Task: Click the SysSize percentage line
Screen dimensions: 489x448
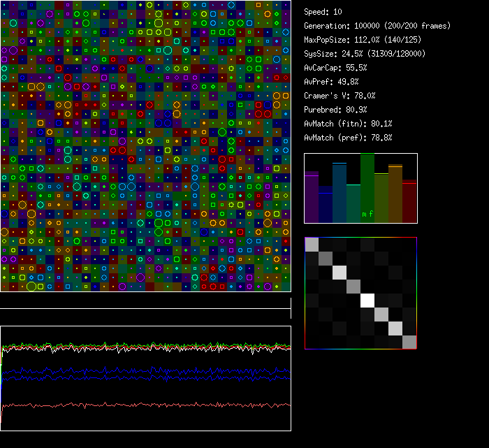Action: click(365, 54)
